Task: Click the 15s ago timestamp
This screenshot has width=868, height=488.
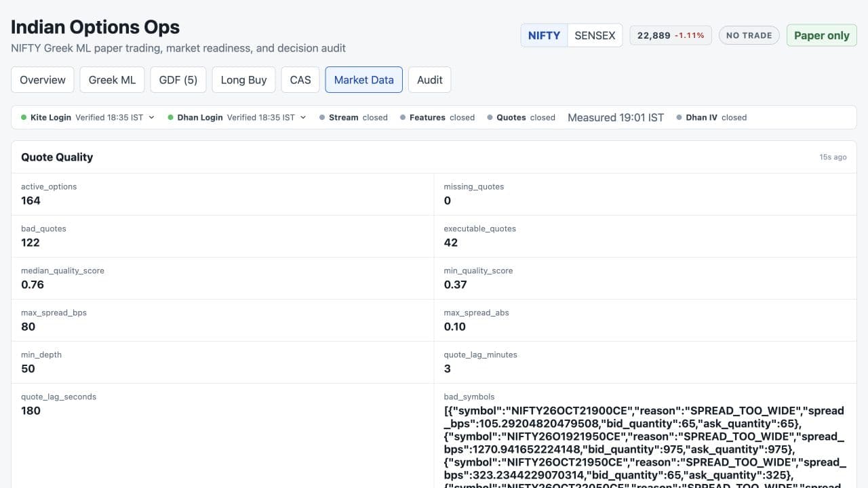Action: tap(833, 157)
